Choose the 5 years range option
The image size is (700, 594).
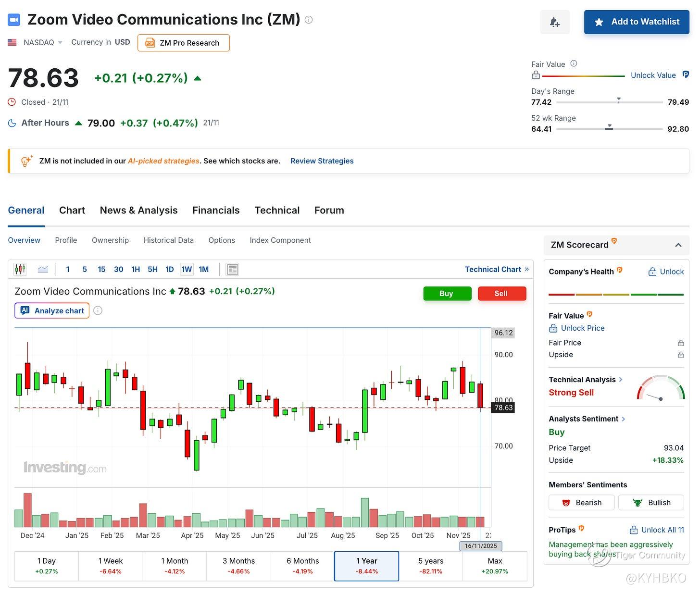pyautogui.click(x=430, y=566)
